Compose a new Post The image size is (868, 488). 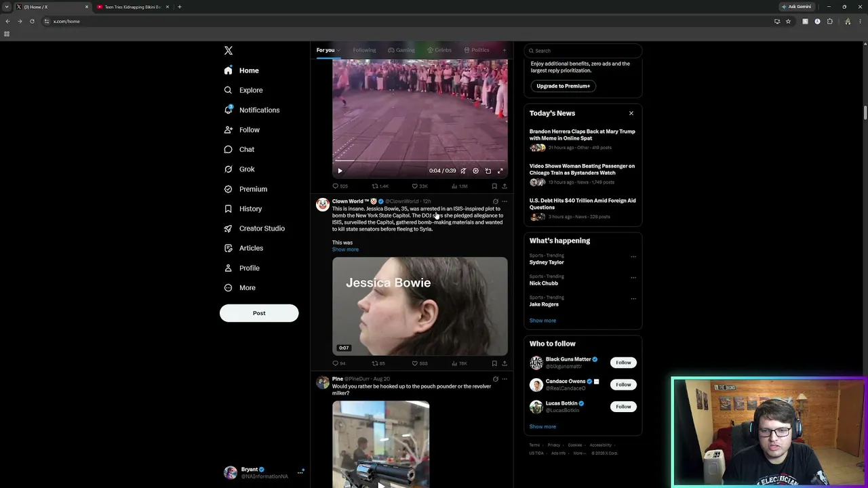coord(259,313)
